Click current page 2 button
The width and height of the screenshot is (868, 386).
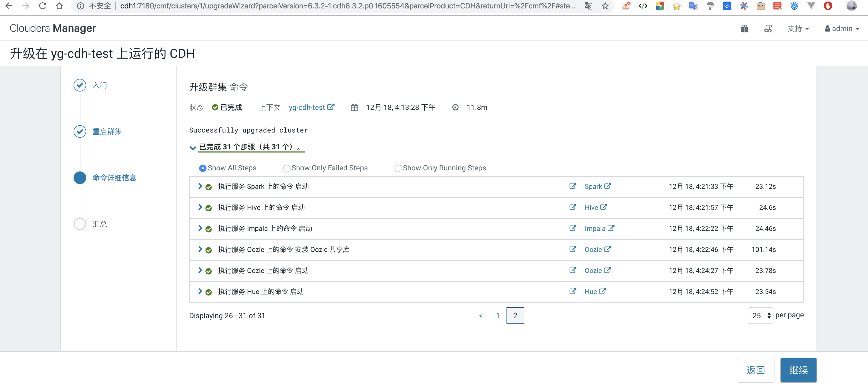(x=515, y=316)
